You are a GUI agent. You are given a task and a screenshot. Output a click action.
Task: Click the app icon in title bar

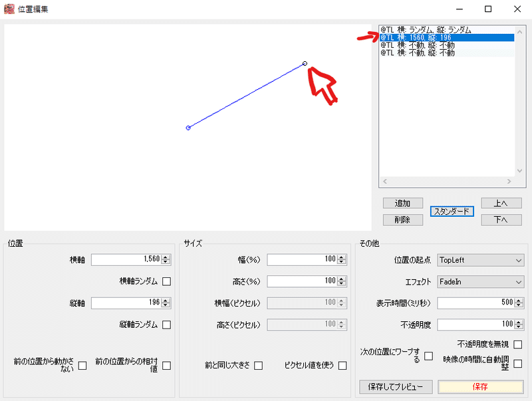pos(9,9)
